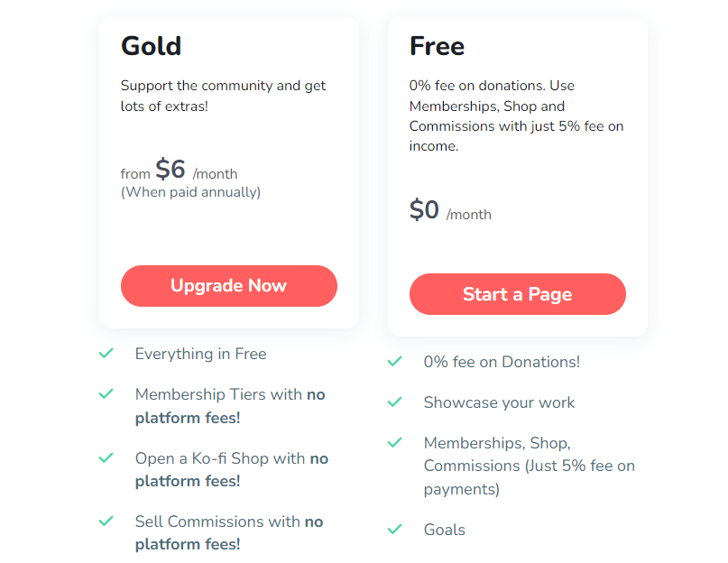Click the checkmark beside 0% fee on Donations

point(394,362)
